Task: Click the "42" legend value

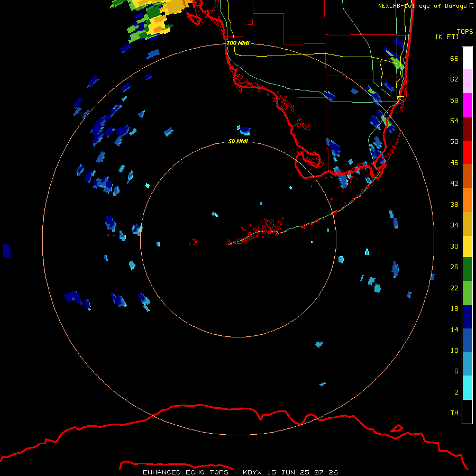Action: (x=454, y=184)
